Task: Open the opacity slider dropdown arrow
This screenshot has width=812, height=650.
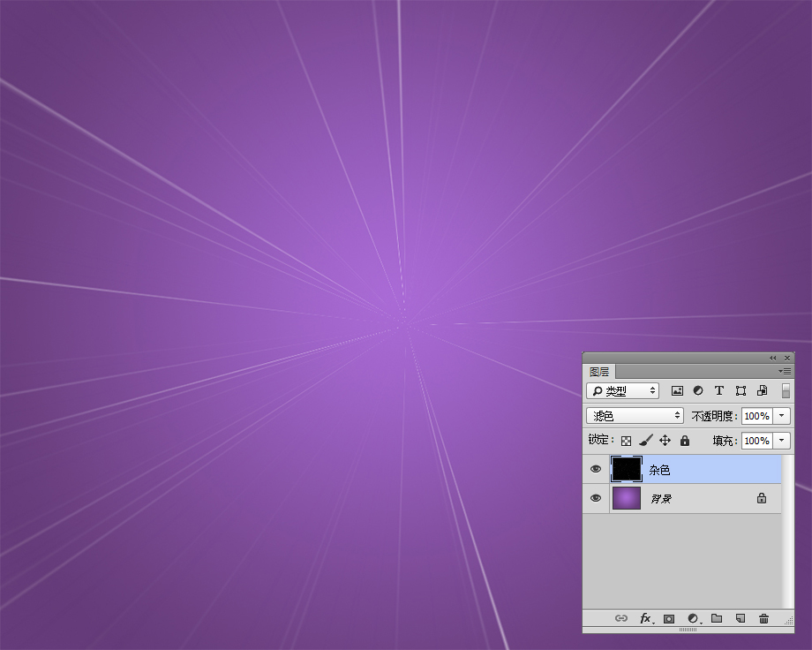Action: click(x=781, y=416)
